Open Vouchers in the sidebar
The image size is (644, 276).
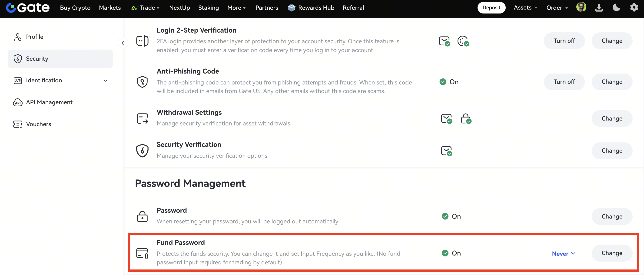39,124
